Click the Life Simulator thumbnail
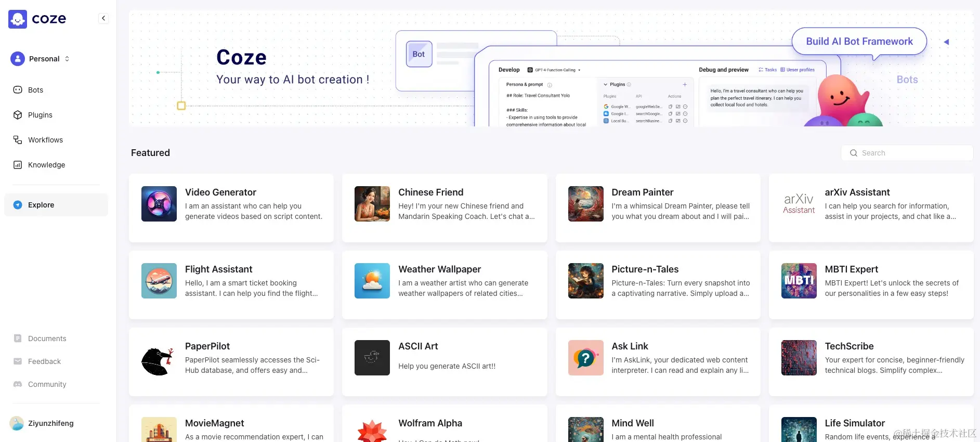The width and height of the screenshot is (980, 442). pos(799,430)
